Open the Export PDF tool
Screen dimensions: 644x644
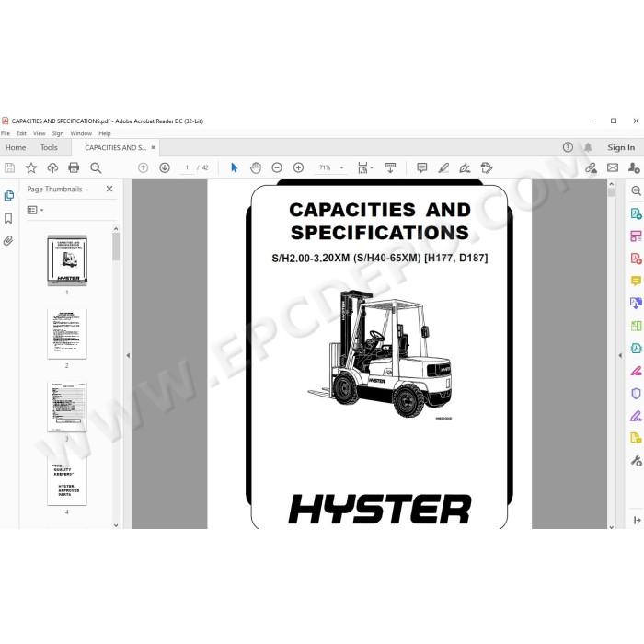point(636,213)
